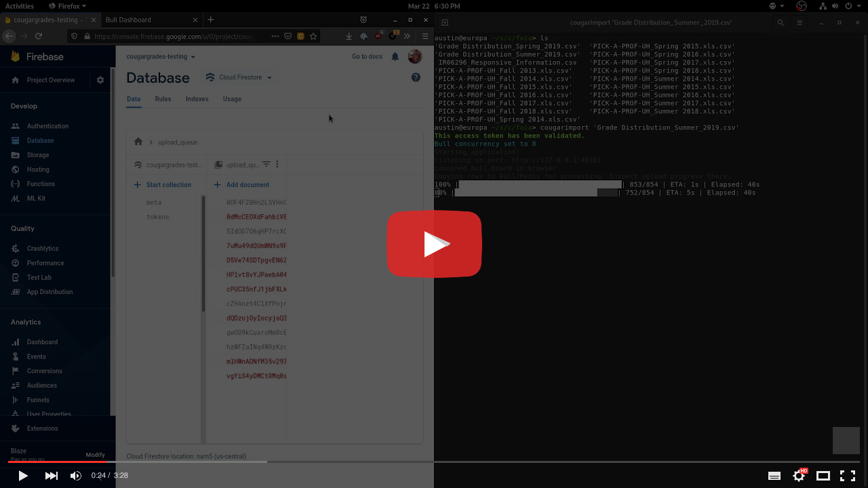This screenshot has height=488, width=868.
Task: Open Test Lab under Quality
Action: 39,277
